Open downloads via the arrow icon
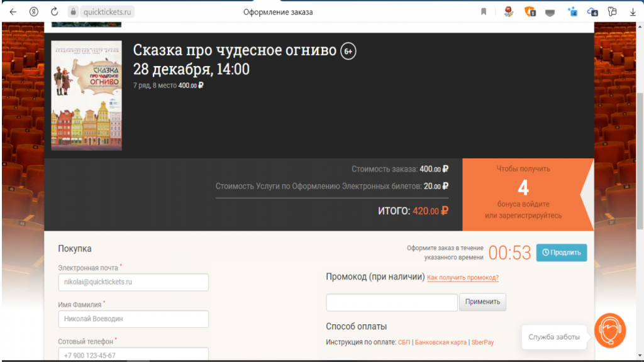Viewport: 644px width, 362px height. (x=633, y=11)
